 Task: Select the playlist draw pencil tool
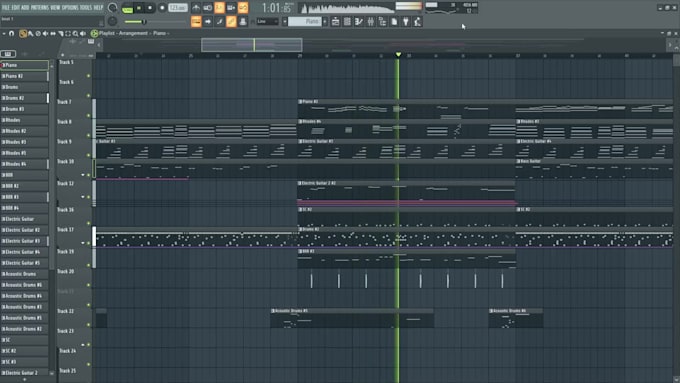tap(23, 33)
